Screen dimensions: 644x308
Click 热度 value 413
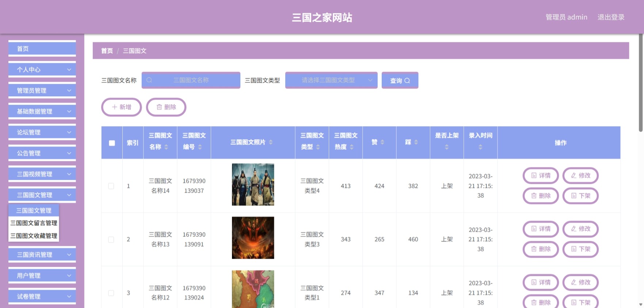(x=346, y=186)
